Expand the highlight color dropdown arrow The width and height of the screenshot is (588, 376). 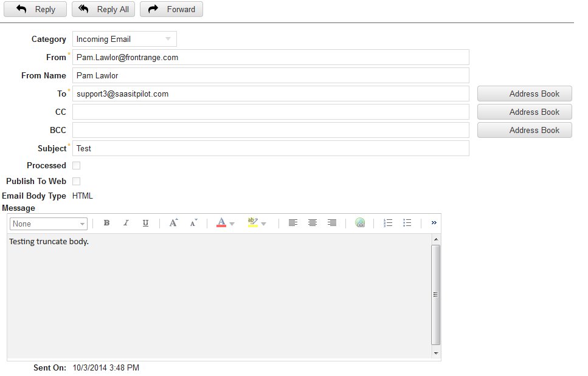[263, 223]
